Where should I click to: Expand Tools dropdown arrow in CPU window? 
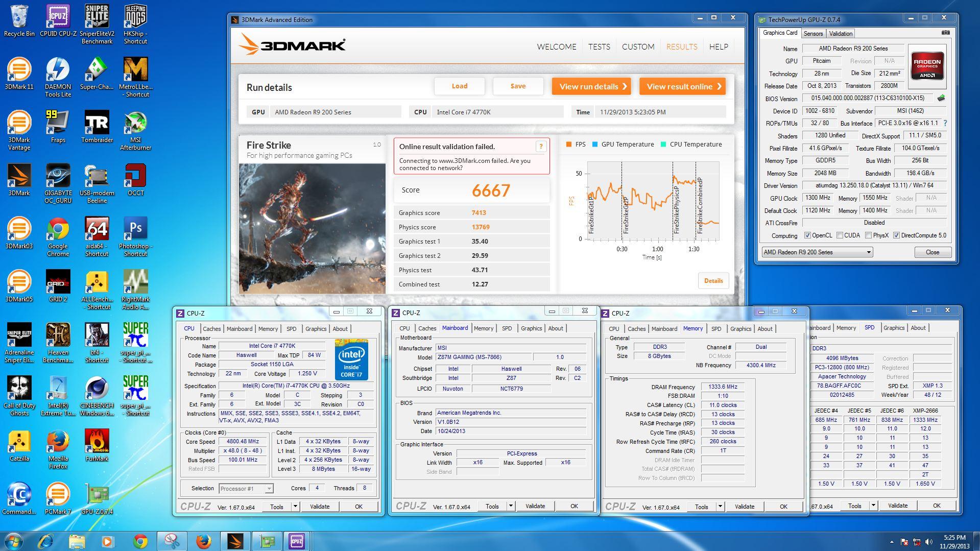click(295, 507)
